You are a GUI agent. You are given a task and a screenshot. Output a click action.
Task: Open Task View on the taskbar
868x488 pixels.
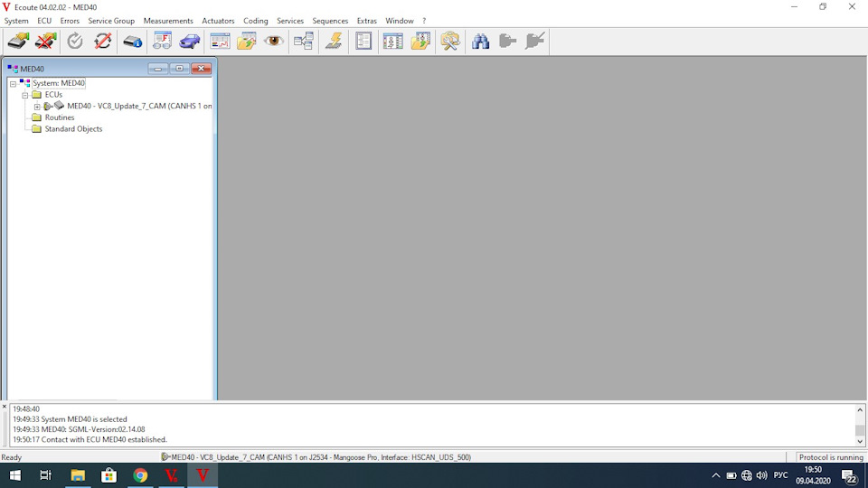click(46, 475)
